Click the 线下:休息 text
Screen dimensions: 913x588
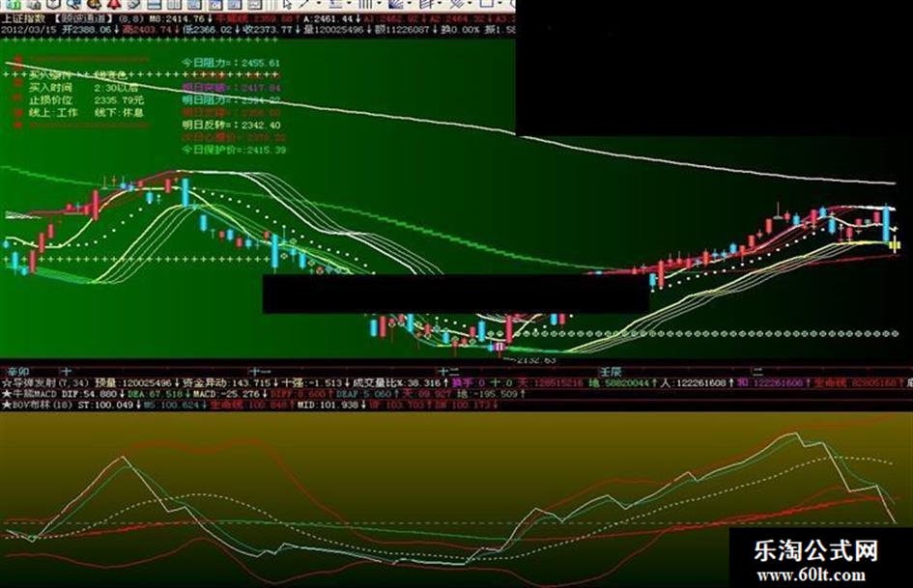pos(120,112)
